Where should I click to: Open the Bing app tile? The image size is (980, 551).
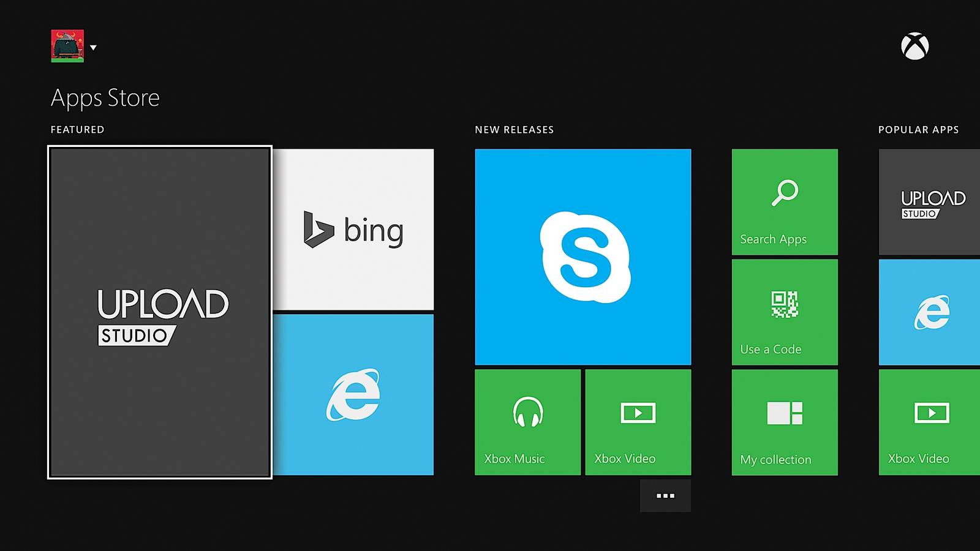point(356,228)
